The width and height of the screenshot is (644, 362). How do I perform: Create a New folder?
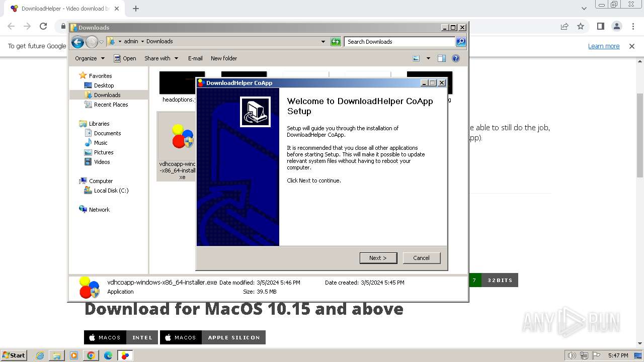coord(224,58)
